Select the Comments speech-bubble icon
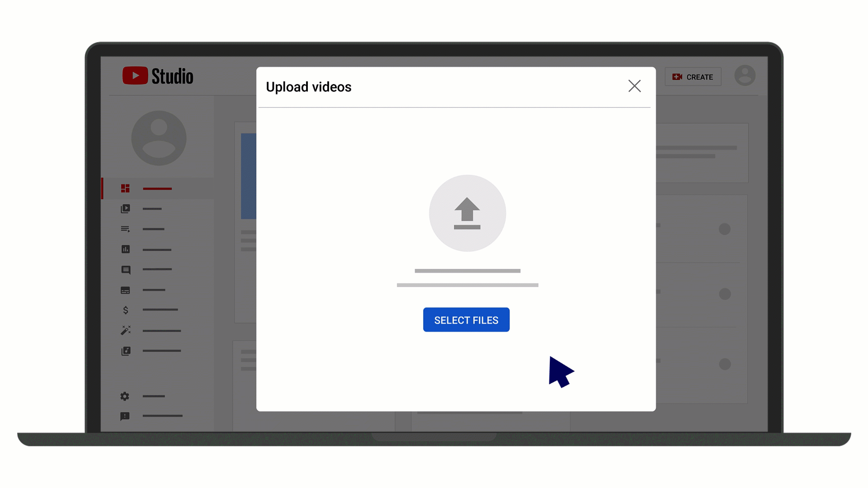 pos(125,270)
